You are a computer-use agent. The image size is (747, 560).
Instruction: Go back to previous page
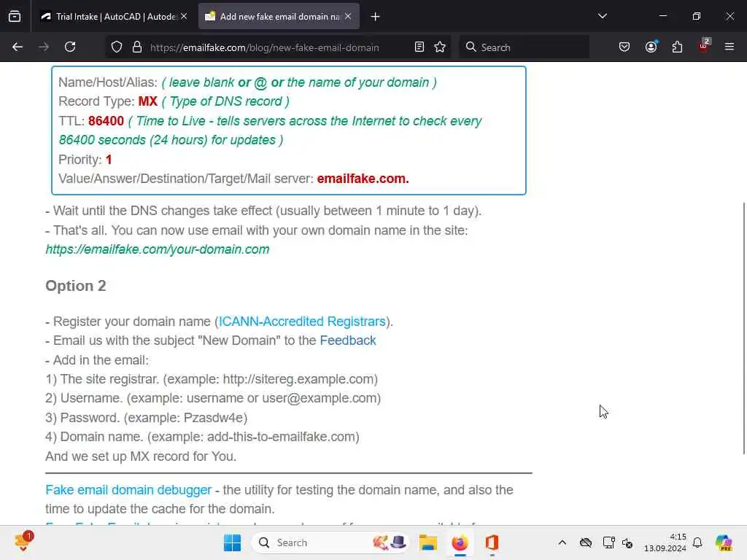point(18,47)
